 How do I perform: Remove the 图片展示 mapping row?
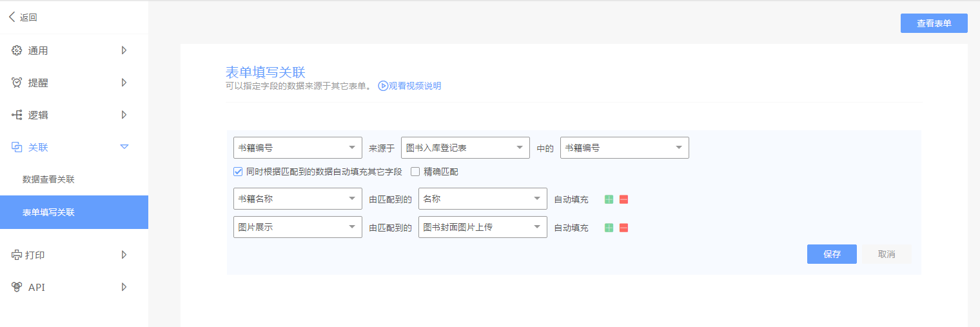tap(623, 228)
